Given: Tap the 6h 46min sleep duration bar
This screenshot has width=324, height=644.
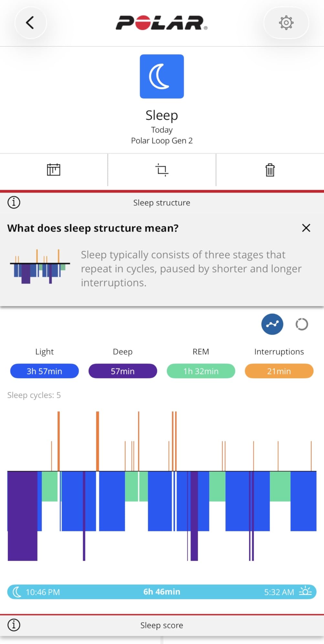Looking at the screenshot, I should pyautogui.click(x=162, y=592).
